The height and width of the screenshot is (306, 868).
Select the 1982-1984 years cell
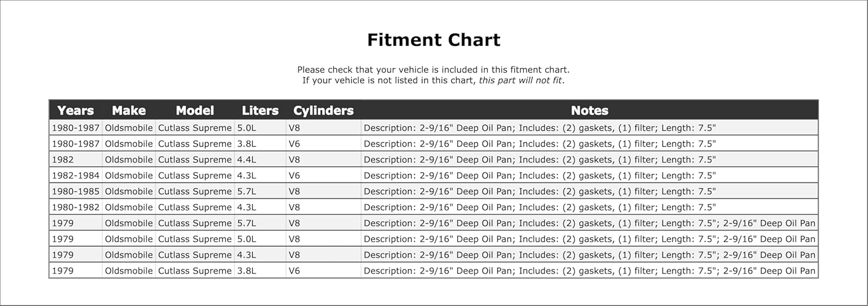[75, 176]
